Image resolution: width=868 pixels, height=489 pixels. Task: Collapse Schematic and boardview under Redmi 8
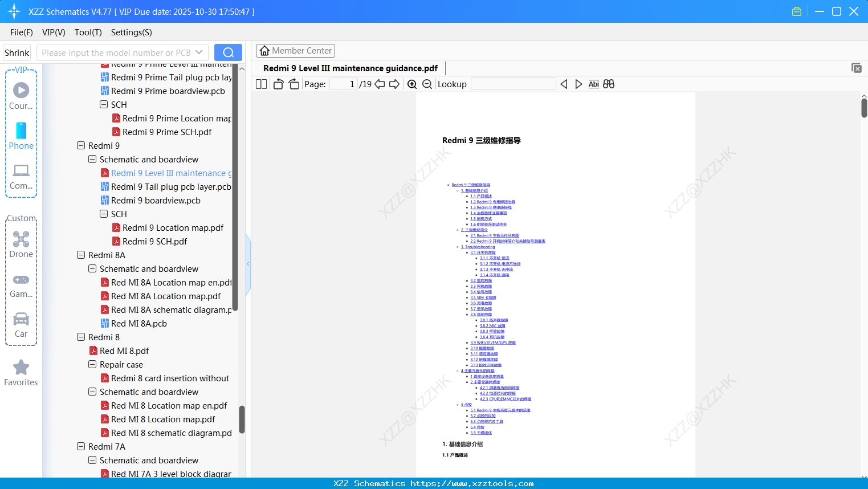[92, 392]
